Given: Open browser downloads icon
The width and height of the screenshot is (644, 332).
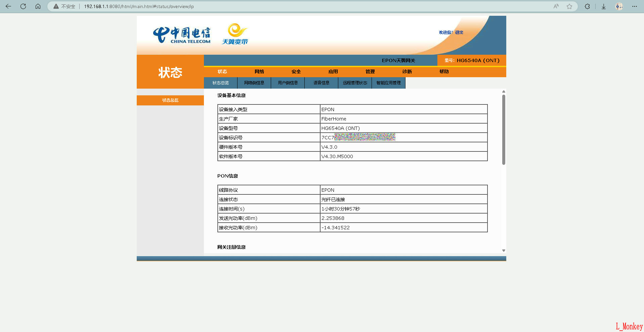Looking at the screenshot, I should [x=604, y=6].
